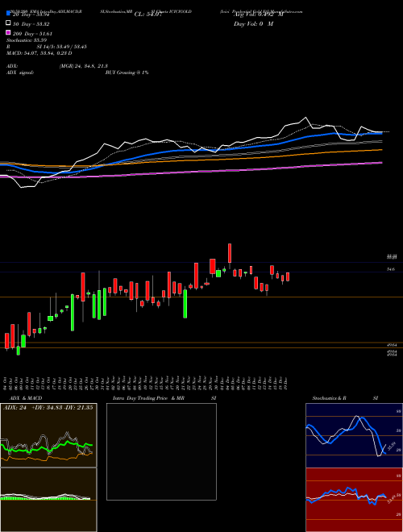The width and height of the screenshot is (403, 532).
Task: Click the MACD histogram chart panel
Action: [x=48, y=500]
